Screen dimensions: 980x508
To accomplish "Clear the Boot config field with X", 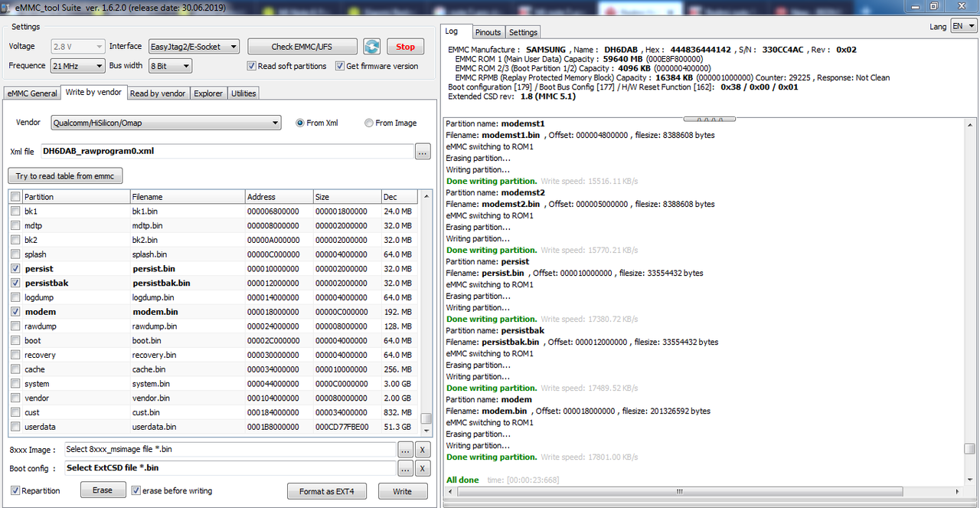I will pyautogui.click(x=423, y=468).
